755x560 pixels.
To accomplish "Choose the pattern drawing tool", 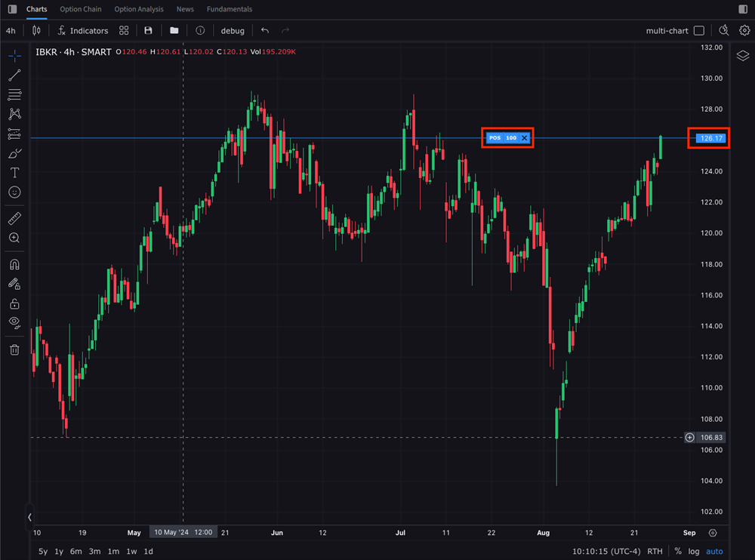I will [14, 114].
